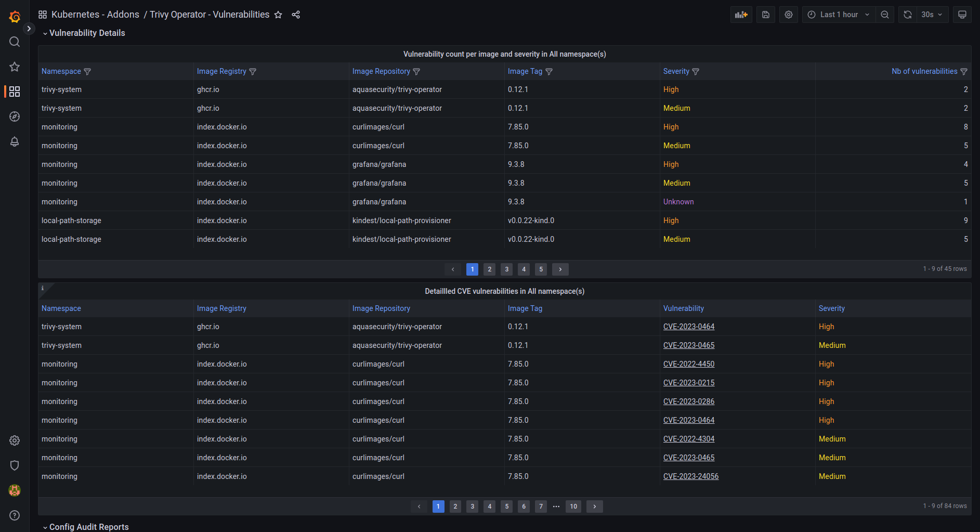Go to page 5 of the count table
Screen dimensions: 980x532
coord(541,269)
